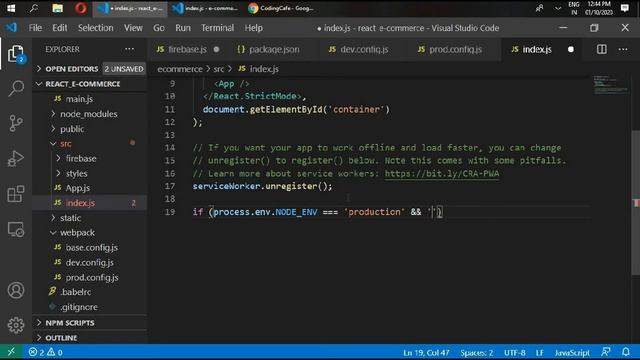Click the split editor right icon
Image resolution: width=640 pixels, height=360 pixels.
click(602, 49)
